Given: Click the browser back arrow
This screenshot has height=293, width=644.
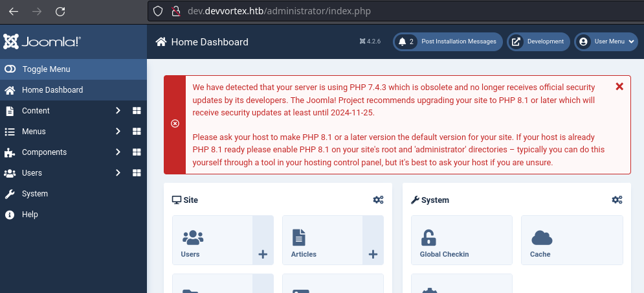Looking at the screenshot, I should coord(14,12).
